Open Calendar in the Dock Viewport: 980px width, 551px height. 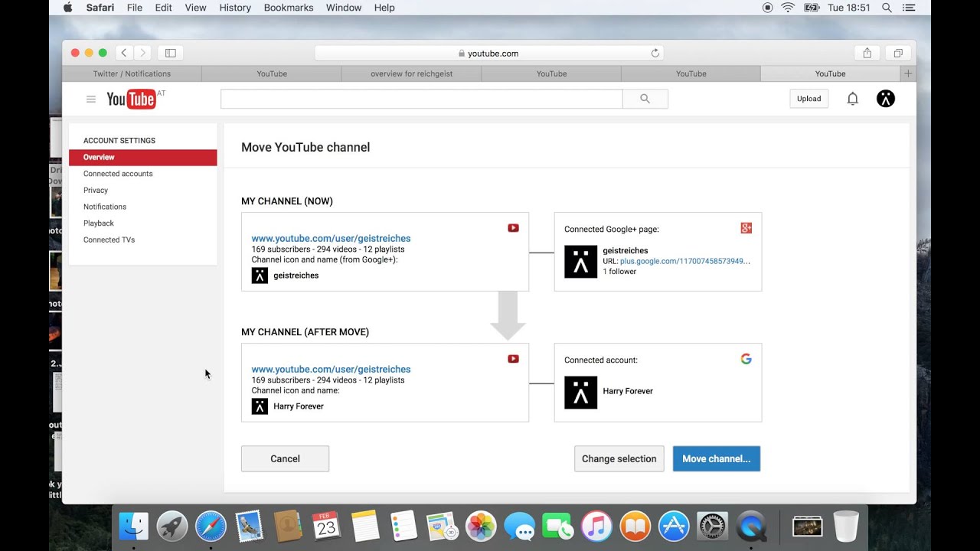326,527
